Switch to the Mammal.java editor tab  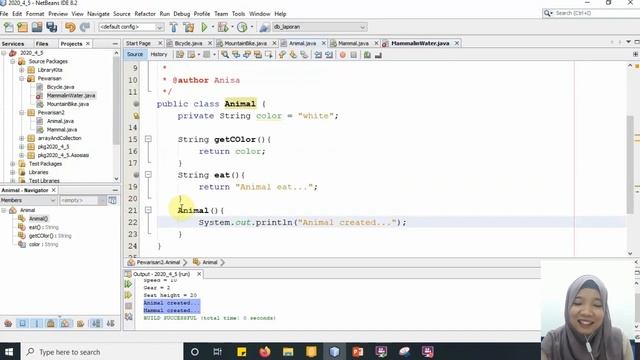tap(353, 43)
